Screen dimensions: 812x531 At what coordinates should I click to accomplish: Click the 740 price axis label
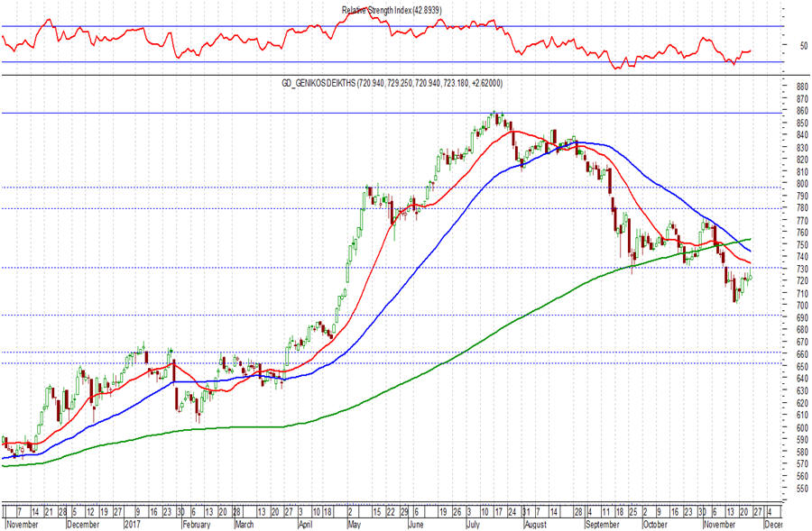tap(802, 257)
